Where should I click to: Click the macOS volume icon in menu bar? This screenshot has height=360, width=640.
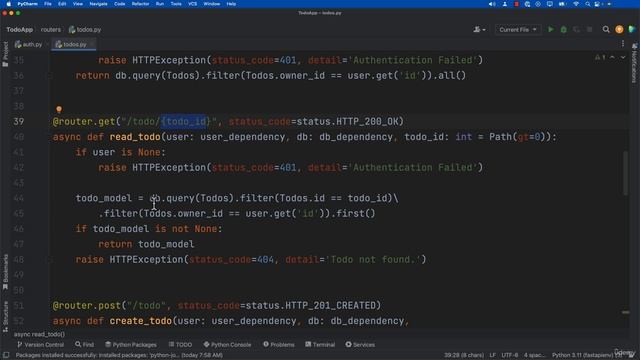[492, 4]
